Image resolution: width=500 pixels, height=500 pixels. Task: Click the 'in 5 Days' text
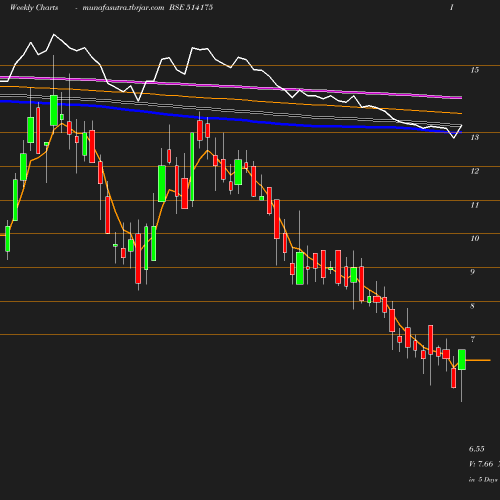coord(483,480)
